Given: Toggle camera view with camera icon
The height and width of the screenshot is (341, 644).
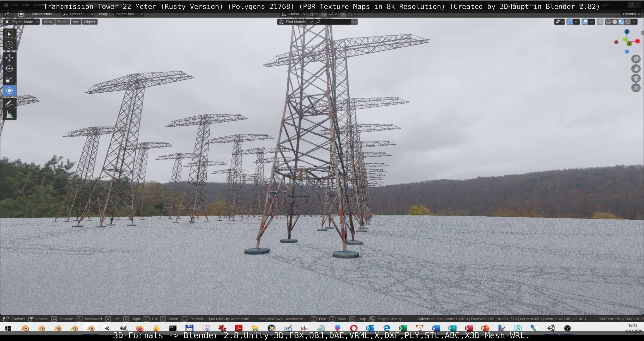Looking at the screenshot, I should click(636, 78).
